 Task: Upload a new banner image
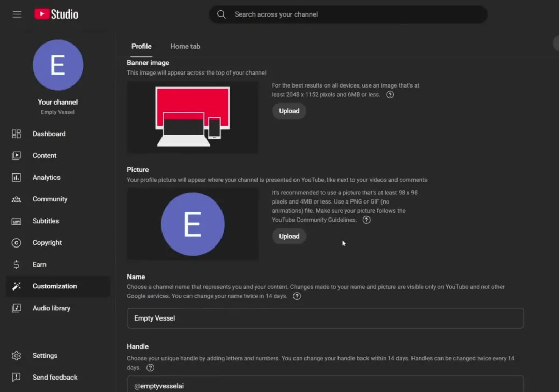pyautogui.click(x=289, y=111)
